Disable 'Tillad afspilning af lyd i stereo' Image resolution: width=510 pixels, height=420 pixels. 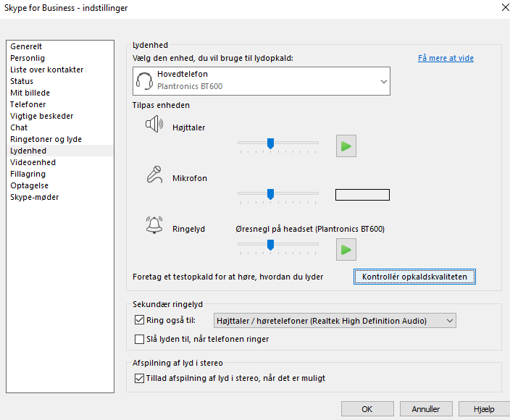click(x=139, y=378)
